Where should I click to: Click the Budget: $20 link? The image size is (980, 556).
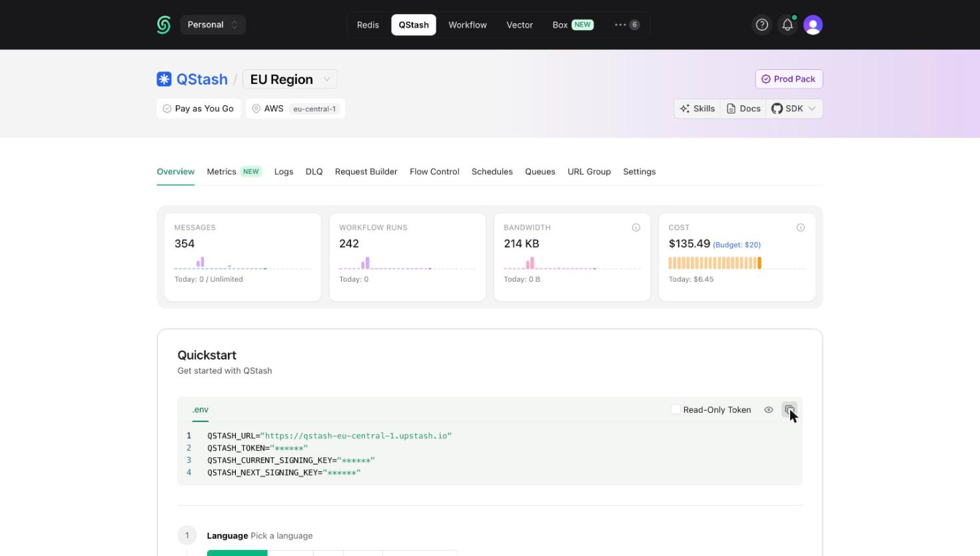[x=737, y=245]
